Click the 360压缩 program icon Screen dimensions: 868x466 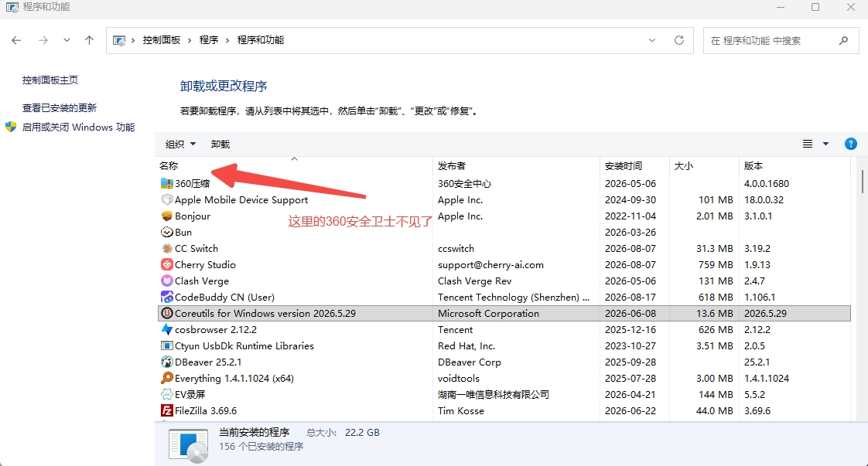(x=166, y=183)
